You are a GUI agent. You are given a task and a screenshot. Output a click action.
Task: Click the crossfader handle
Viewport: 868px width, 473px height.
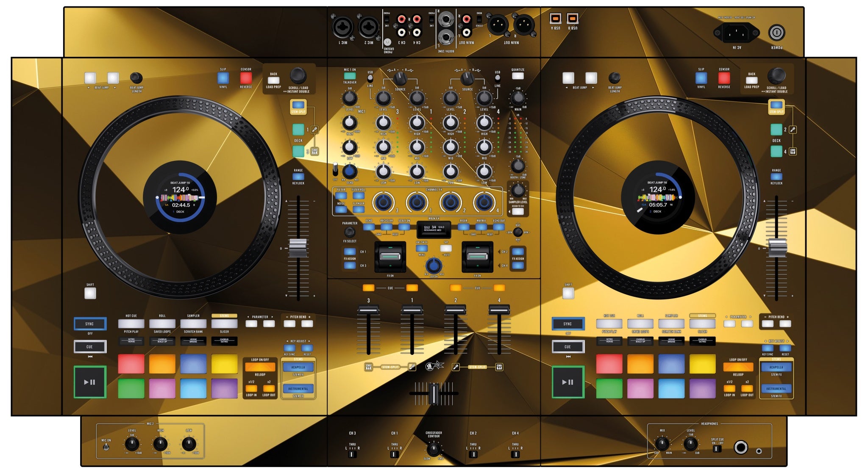coord(434,394)
